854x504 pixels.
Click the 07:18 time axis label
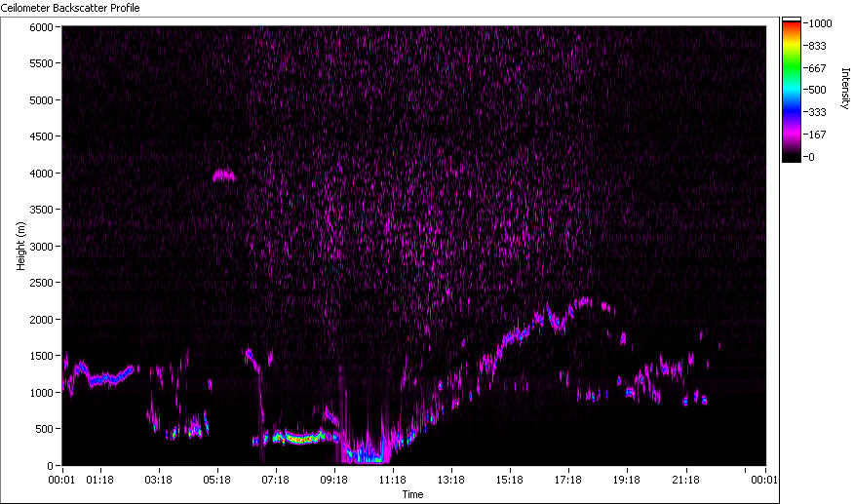276,480
